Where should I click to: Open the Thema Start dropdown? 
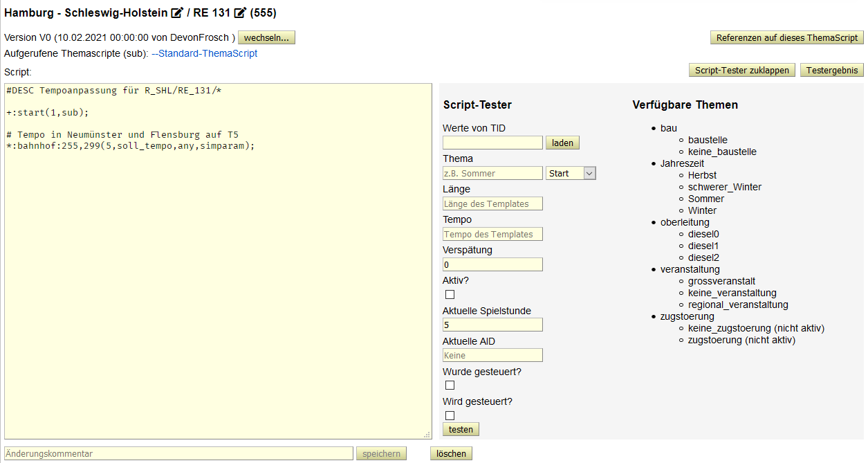(x=571, y=174)
